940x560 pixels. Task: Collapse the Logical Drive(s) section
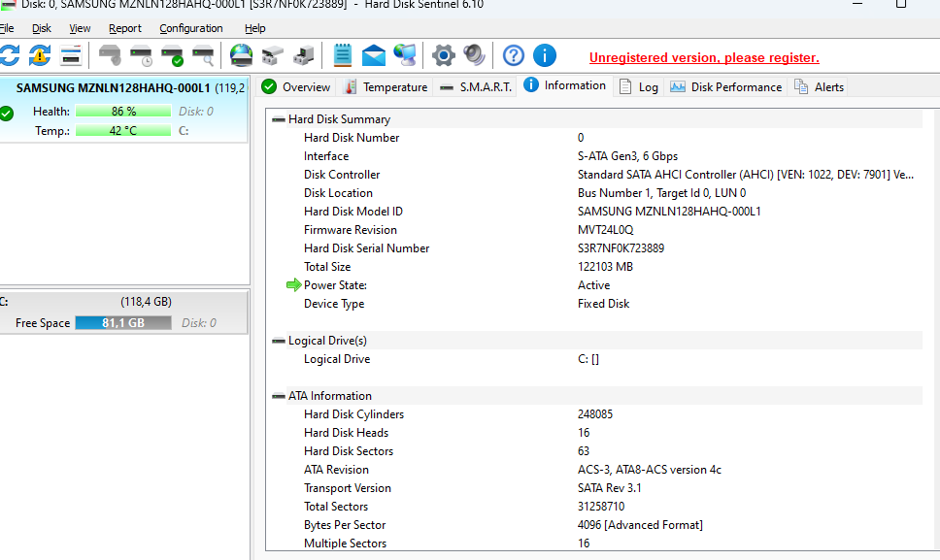point(279,341)
